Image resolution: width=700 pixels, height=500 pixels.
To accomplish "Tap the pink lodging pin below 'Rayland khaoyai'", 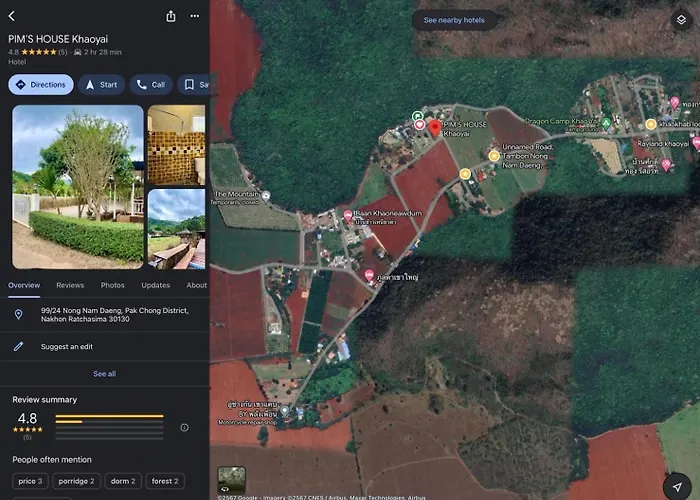I will 666,164.
